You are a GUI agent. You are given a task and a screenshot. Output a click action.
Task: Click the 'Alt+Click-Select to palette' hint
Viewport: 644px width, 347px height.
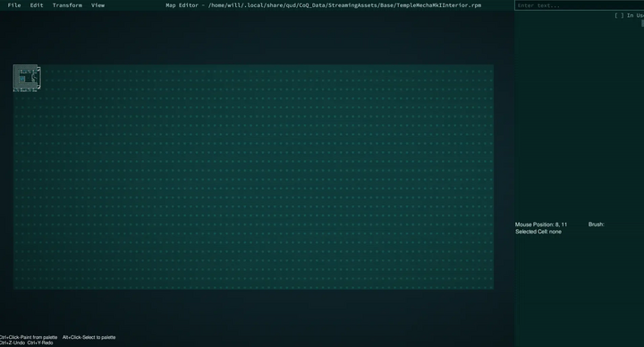(x=89, y=337)
